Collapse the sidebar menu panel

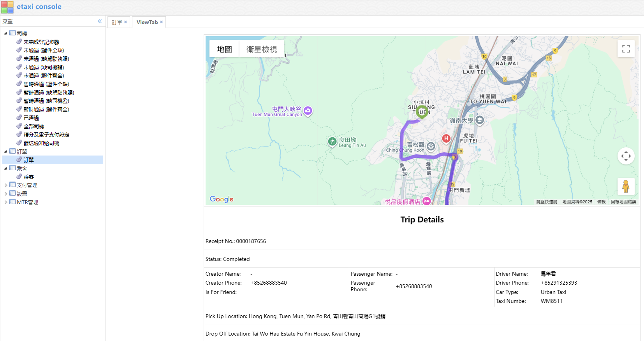click(100, 21)
